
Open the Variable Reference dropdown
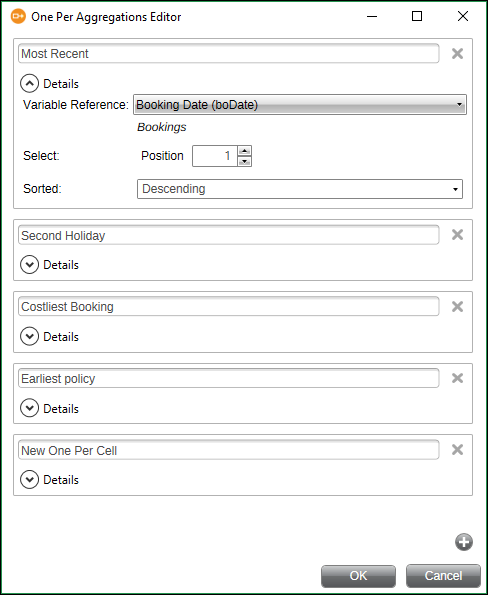click(300, 104)
